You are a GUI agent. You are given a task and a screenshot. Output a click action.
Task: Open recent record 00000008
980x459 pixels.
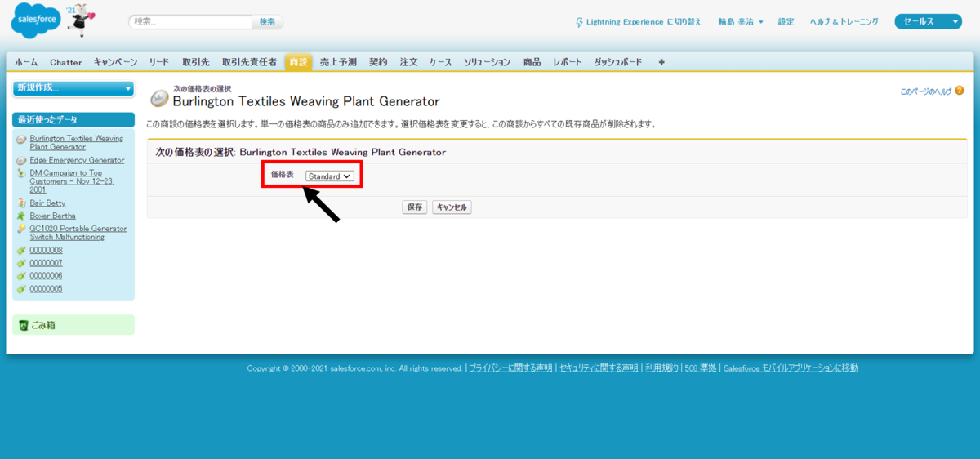47,250
